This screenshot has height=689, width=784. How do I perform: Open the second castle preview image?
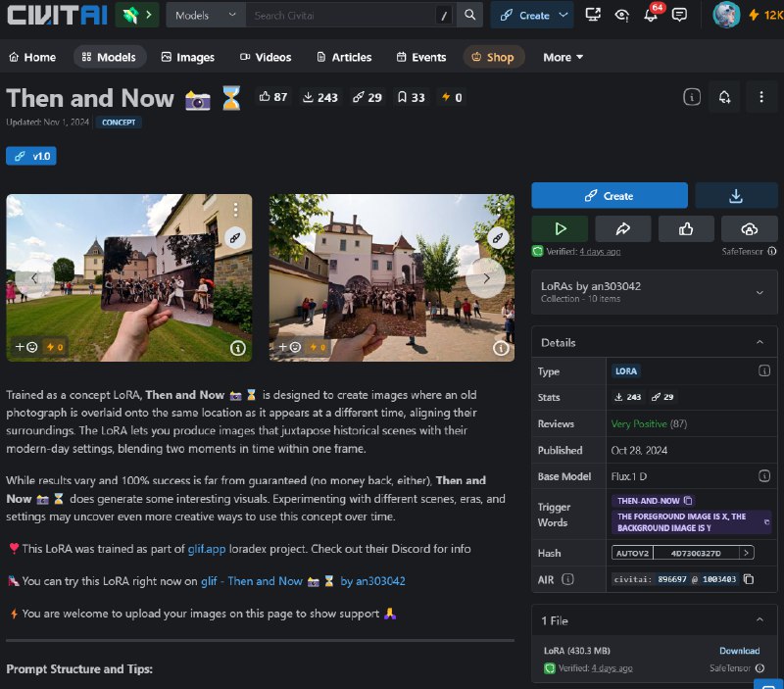coord(392,277)
